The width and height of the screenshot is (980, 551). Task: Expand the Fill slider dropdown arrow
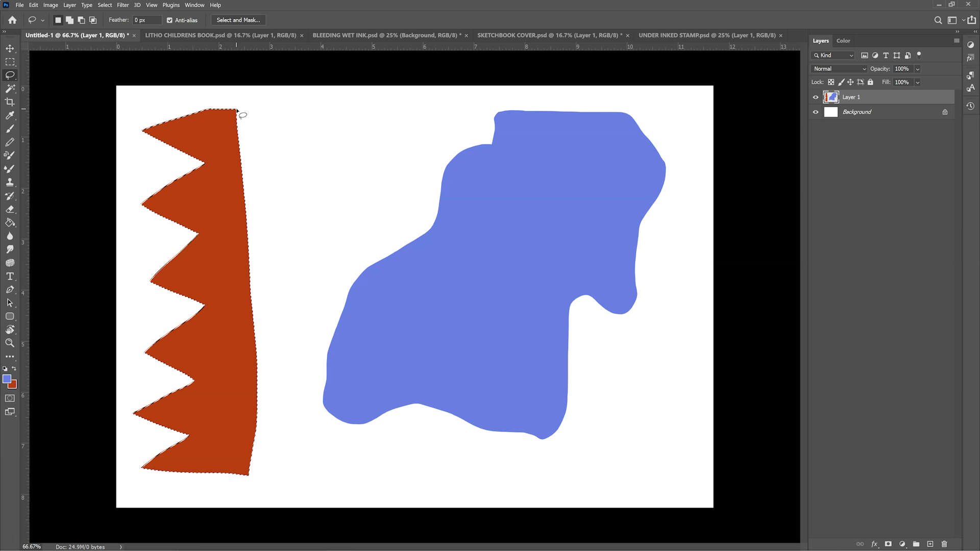[x=917, y=82]
